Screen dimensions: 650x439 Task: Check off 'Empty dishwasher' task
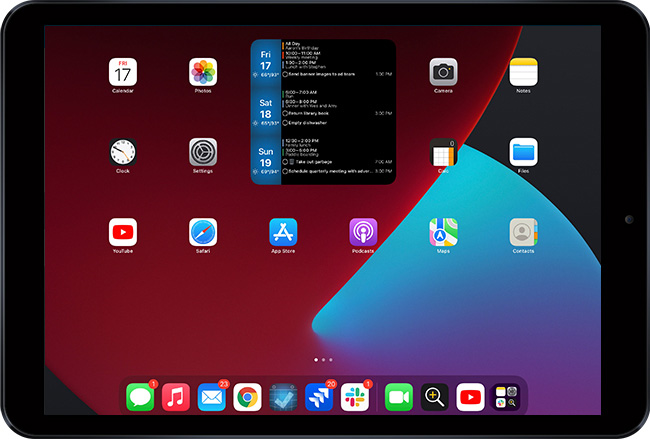pyautogui.click(x=285, y=123)
